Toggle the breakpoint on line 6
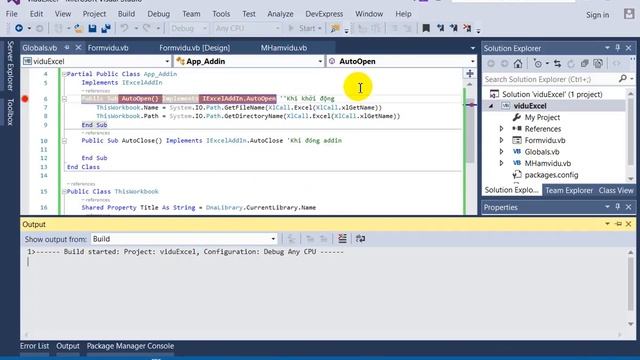This screenshot has height=360, width=640. click(25, 99)
